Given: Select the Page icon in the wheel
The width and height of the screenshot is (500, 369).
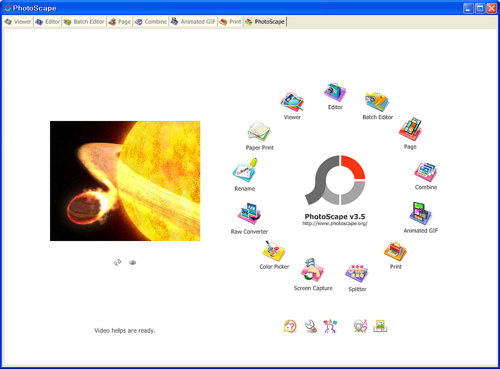Looking at the screenshot, I should (410, 129).
